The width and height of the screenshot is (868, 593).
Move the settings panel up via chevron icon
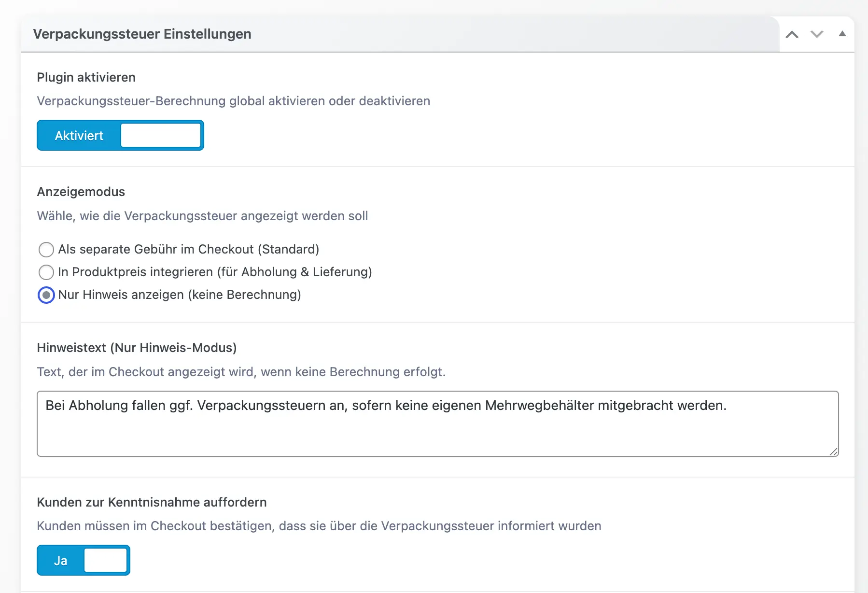click(793, 34)
